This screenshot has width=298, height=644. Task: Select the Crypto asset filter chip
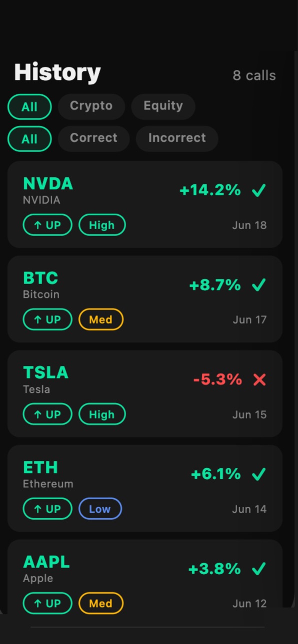click(x=91, y=106)
